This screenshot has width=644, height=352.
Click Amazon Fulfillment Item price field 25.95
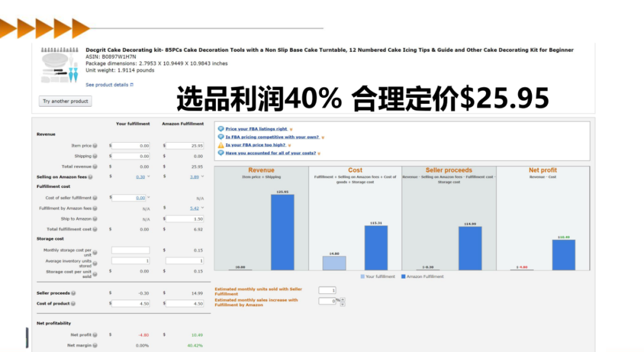coord(185,146)
